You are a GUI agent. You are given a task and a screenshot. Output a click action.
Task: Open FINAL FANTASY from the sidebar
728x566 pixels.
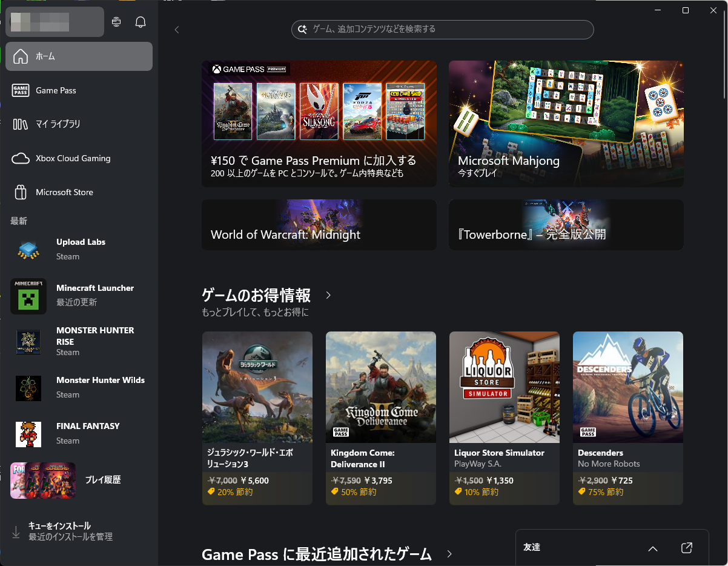28,434
